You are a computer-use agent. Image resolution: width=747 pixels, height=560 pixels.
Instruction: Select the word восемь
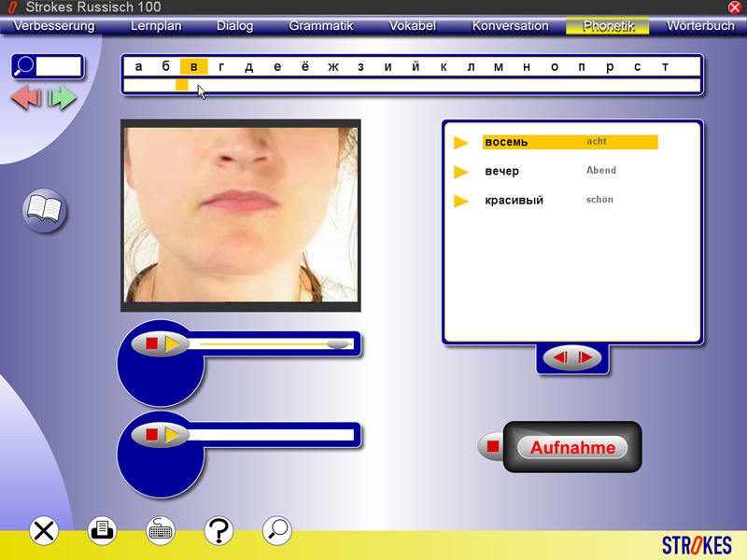[506, 142]
